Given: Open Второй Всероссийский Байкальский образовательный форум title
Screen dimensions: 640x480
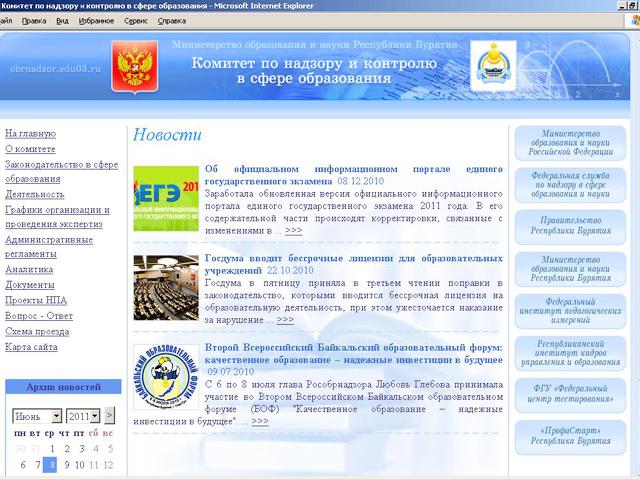Looking at the screenshot, I should (x=353, y=353).
